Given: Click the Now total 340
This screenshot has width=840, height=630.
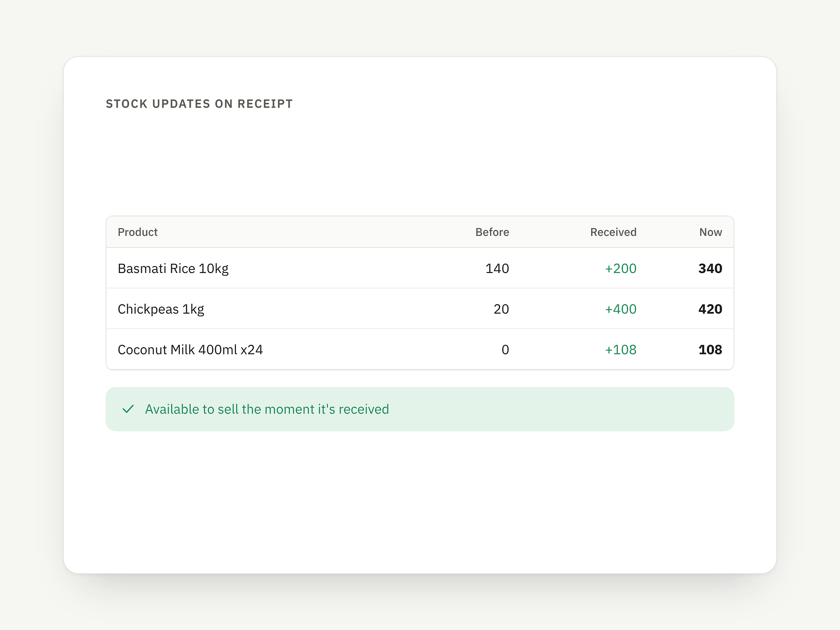Looking at the screenshot, I should 710,268.
